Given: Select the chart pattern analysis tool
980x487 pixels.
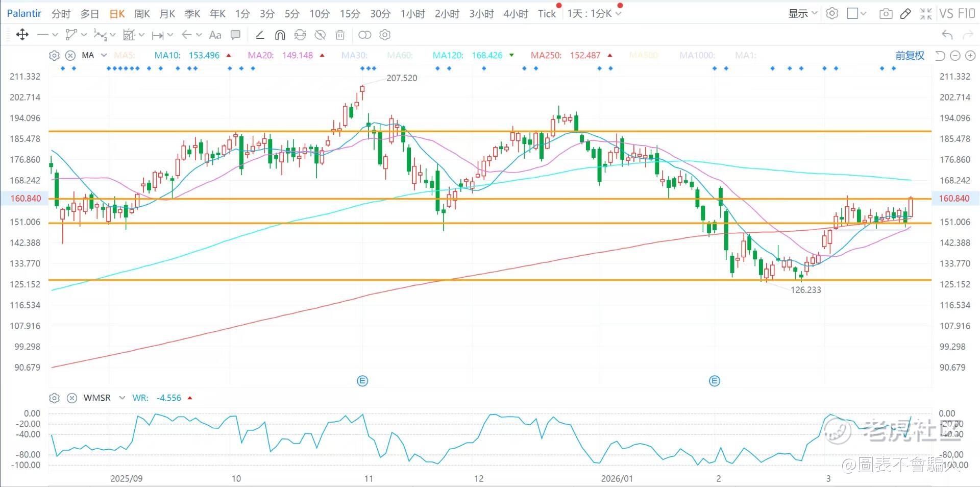Looking at the screenshot, I should pos(129,35).
